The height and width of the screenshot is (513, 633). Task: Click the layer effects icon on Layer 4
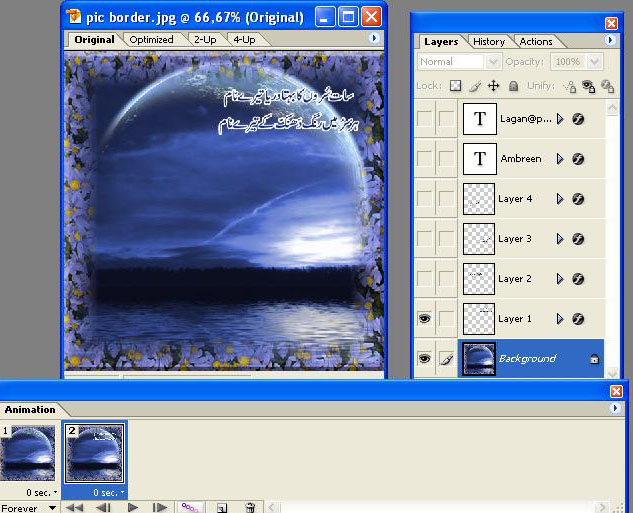[578, 199]
